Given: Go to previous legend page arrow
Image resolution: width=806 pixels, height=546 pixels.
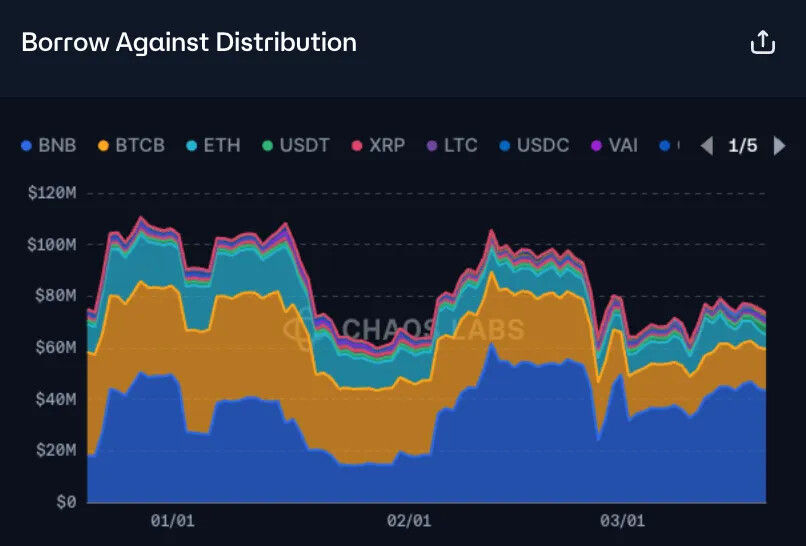Looking at the screenshot, I should click(x=707, y=146).
